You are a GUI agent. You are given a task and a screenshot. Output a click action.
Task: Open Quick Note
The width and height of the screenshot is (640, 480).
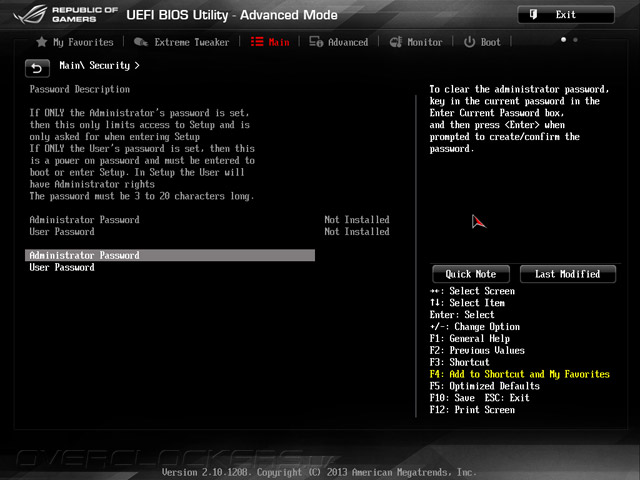(x=471, y=274)
